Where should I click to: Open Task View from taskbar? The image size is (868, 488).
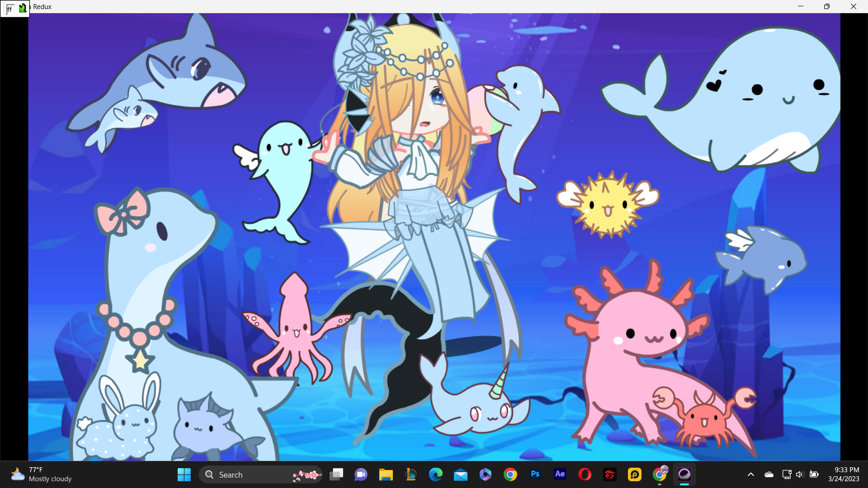click(336, 474)
